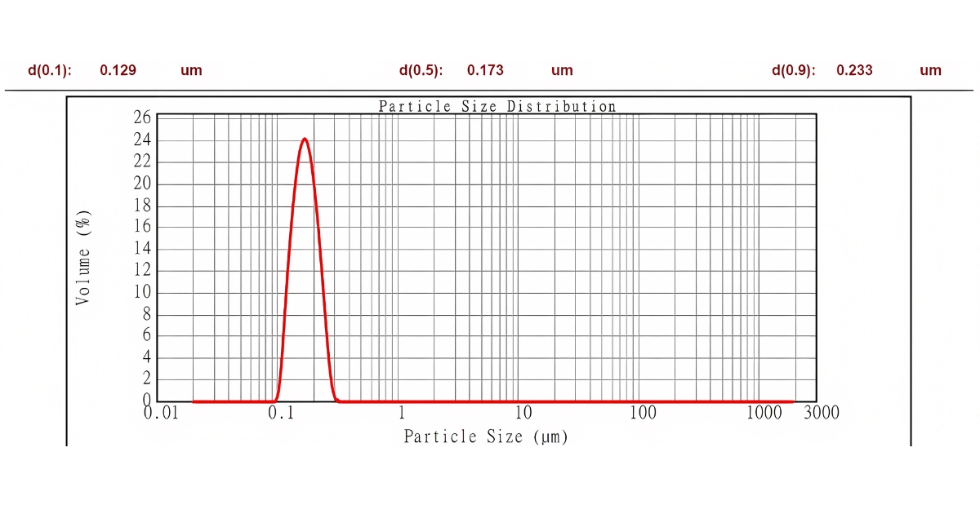Click the Particle Size Distribution chart title
Screen dimensions: 980x514
pos(497,106)
